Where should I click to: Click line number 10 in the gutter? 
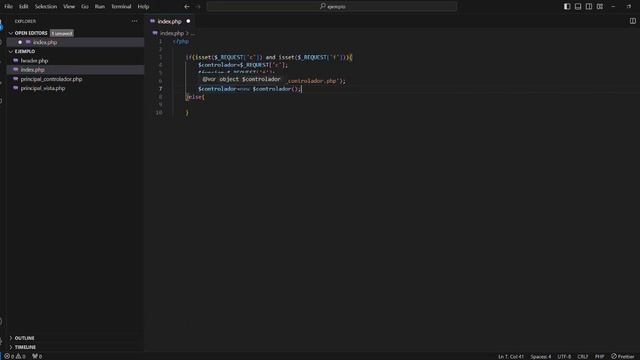(x=159, y=112)
